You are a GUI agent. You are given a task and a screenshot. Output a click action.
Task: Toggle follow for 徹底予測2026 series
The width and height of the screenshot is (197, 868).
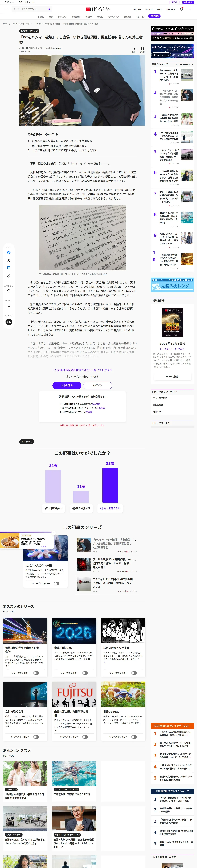pyautogui.click(x=85, y=673)
